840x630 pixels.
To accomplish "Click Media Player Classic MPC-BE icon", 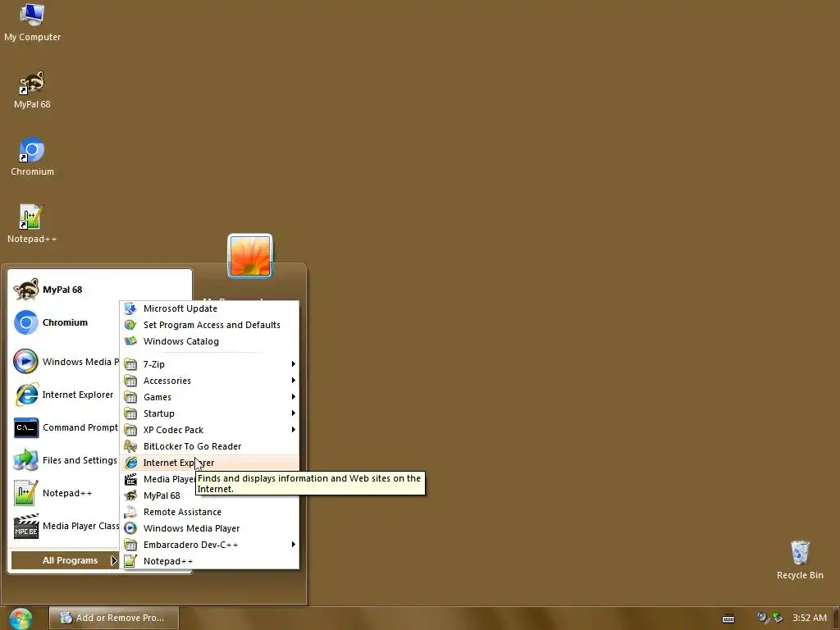I will tap(25, 526).
